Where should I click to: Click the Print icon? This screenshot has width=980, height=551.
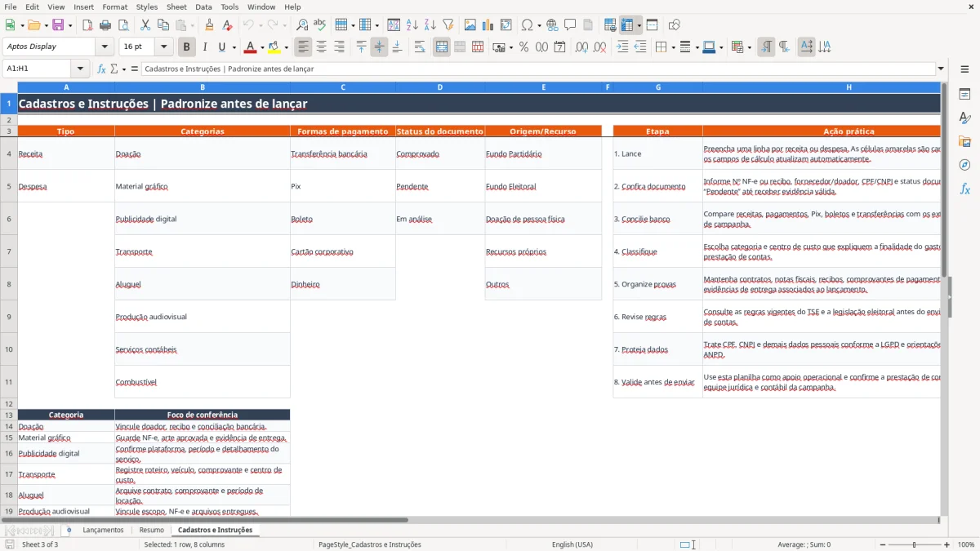(105, 25)
